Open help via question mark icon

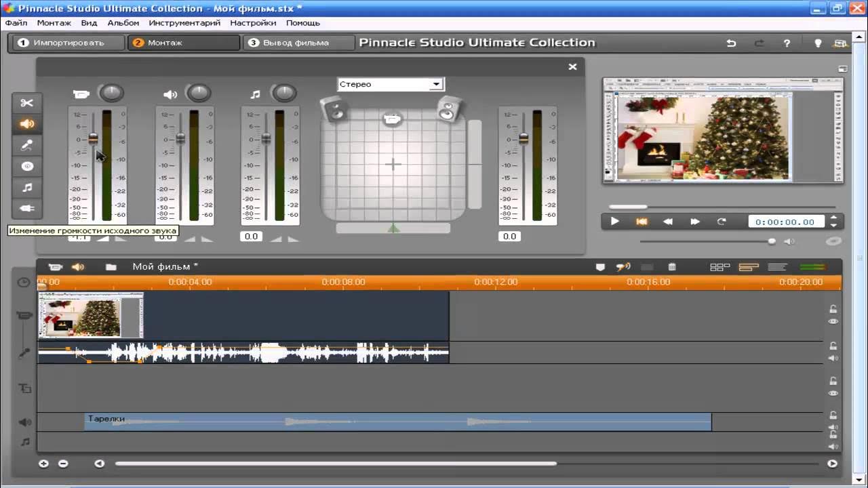pos(787,43)
